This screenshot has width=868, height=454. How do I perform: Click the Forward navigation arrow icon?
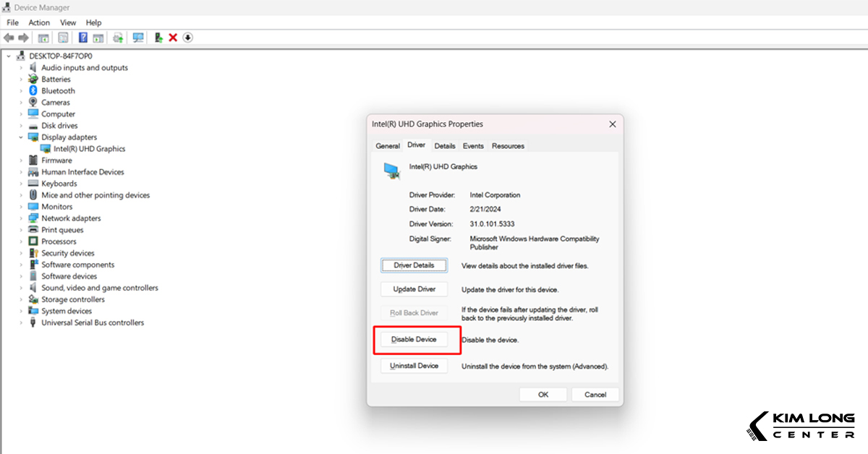pyautogui.click(x=24, y=38)
